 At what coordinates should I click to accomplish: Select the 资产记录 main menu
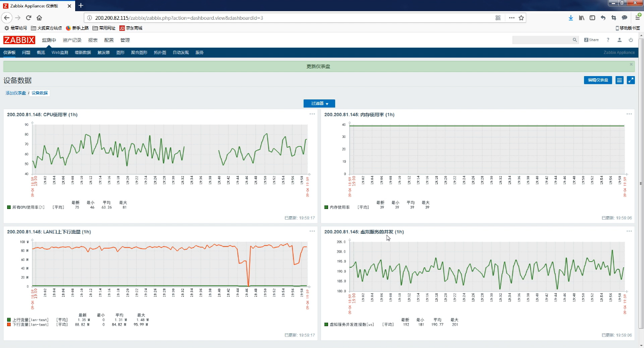(72, 40)
